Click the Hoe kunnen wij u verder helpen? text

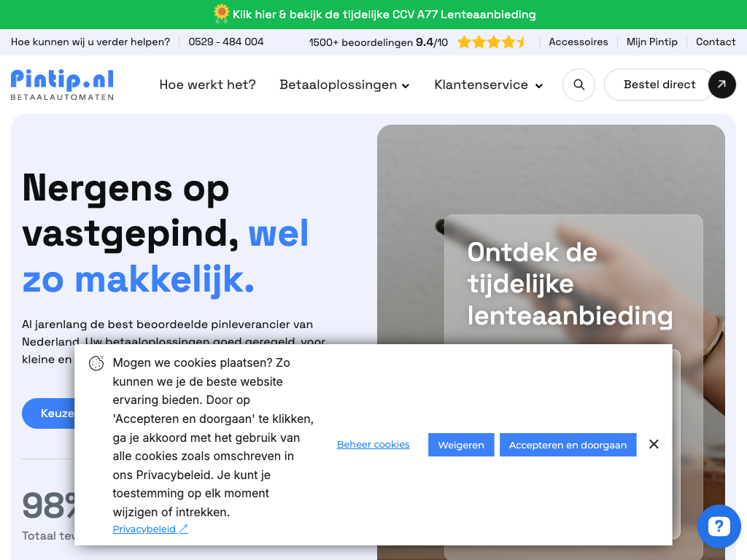coord(90,42)
